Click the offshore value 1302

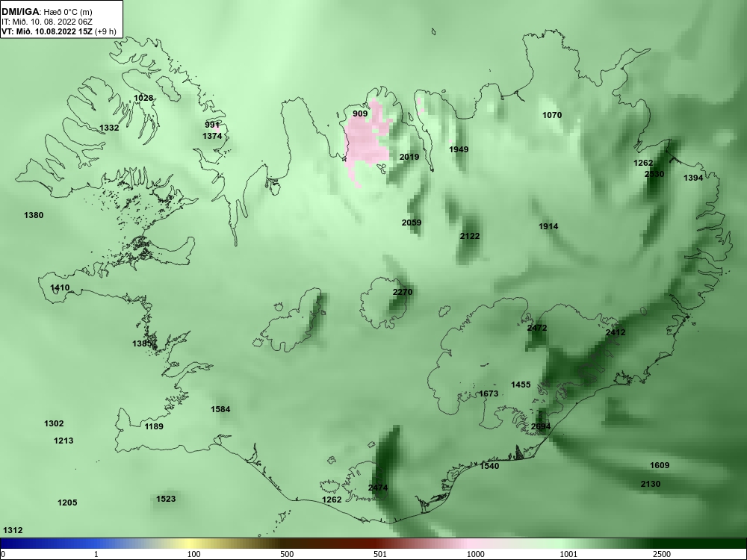coord(54,424)
